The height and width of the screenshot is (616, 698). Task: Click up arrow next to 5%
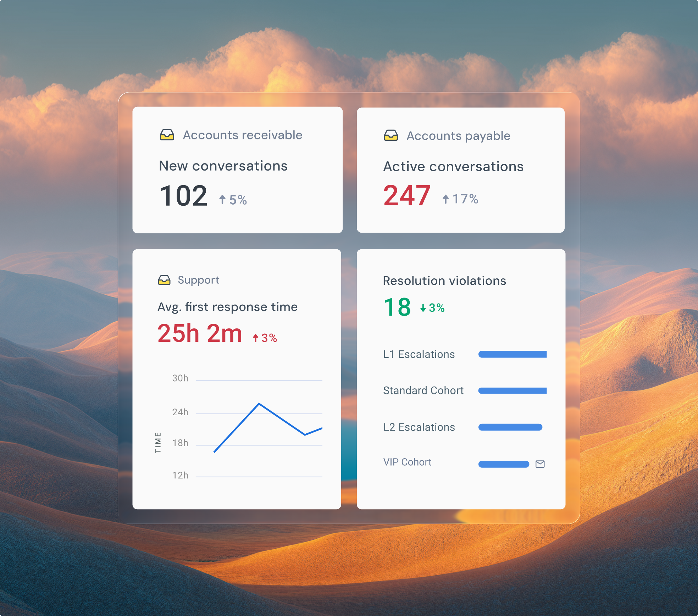[x=222, y=199]
